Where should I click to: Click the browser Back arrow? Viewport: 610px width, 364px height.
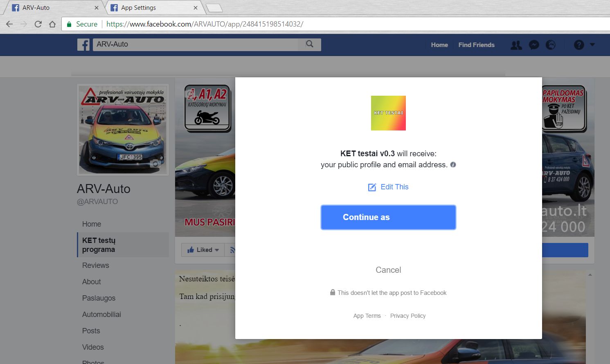coord(9,24)
